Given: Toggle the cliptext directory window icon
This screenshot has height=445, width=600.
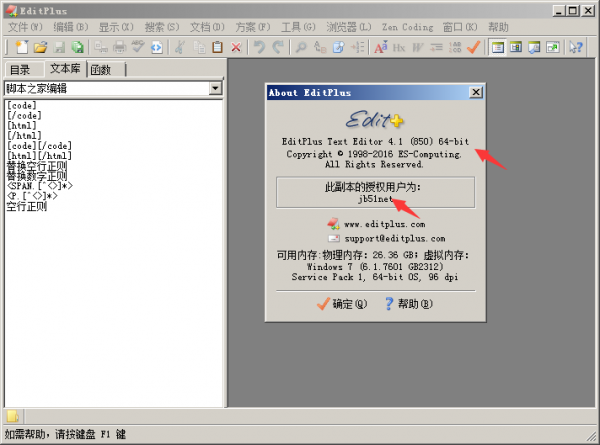Looking at the screenshot, I should tap(497, 47).
